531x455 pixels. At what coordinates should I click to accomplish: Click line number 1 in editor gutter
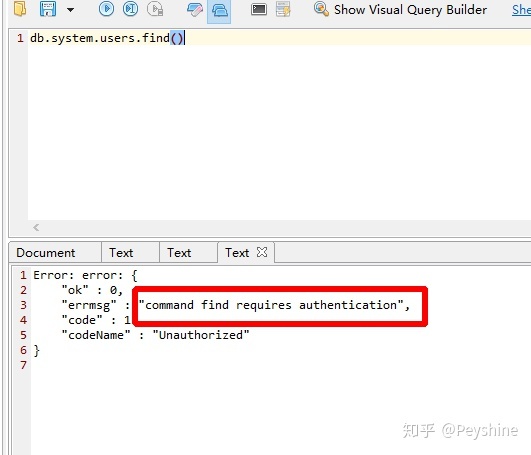20,38
